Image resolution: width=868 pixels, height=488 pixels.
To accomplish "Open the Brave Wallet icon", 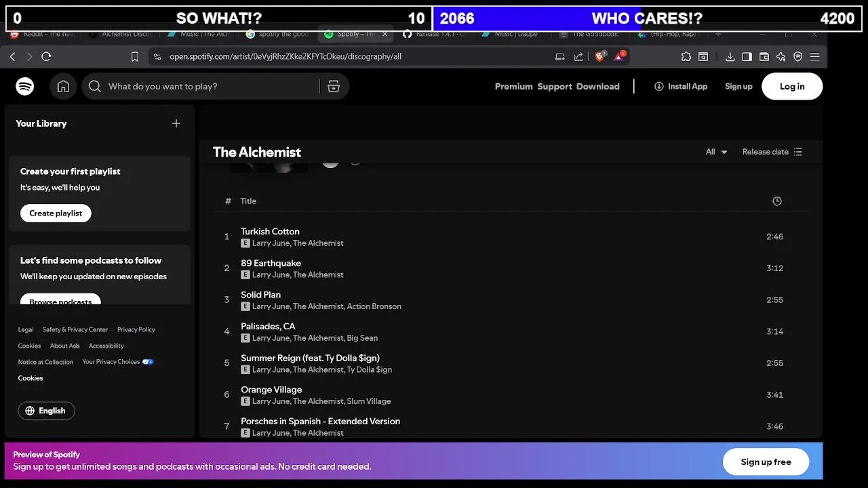I will click(764, 57).
